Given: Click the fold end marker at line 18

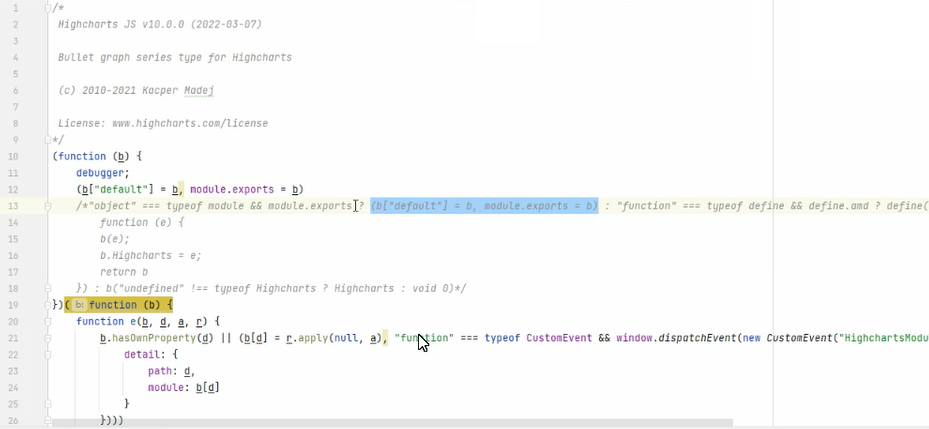Looking at the screenshot, I should [x=47, y=288].
